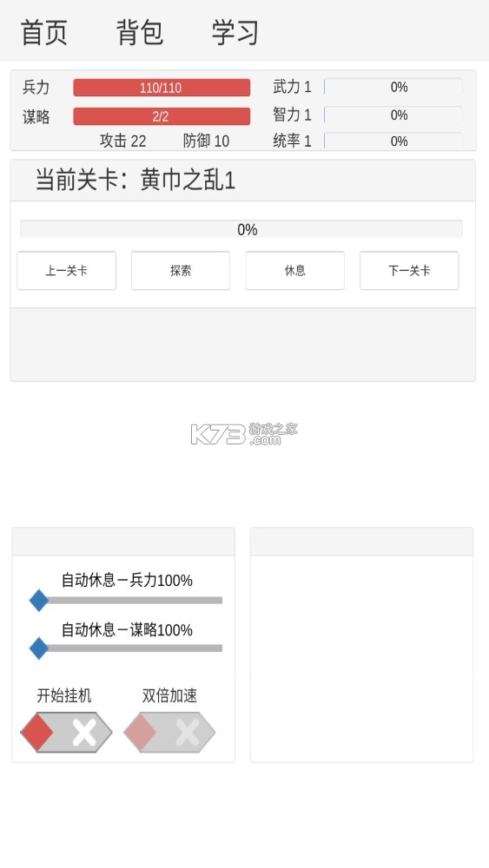
Task: Click the faded X on 双倍加速 toggle
Action: coord(188,733)
